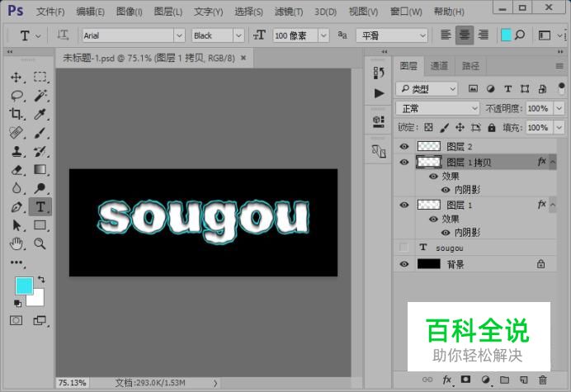
Task: Select the Pen tool
Action: coord(16,207)
